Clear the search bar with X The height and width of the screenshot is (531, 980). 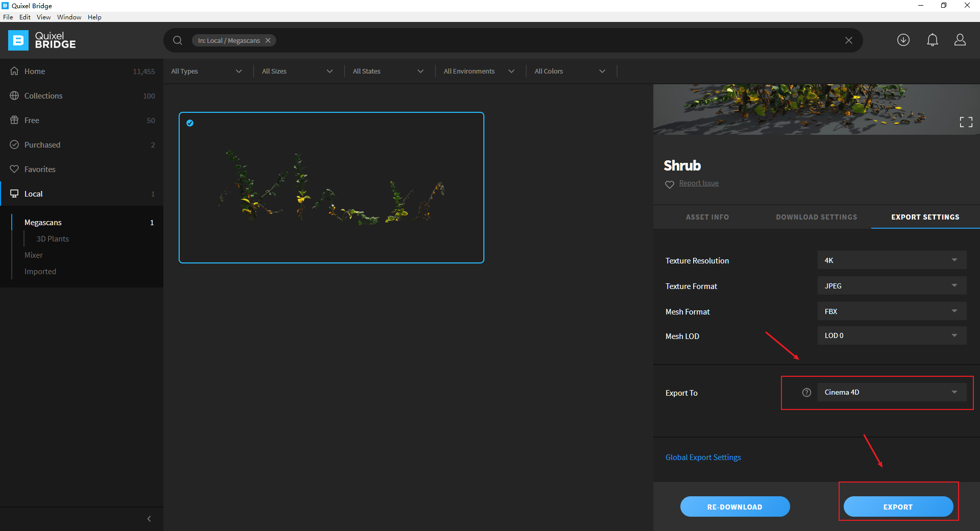(849, 40)
